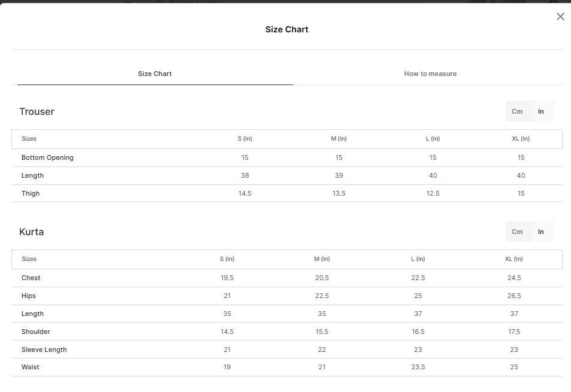Toggle Trouser measurements to Cm
The width and height of the screenshot is (571, 392).
[x=517, y=111]
